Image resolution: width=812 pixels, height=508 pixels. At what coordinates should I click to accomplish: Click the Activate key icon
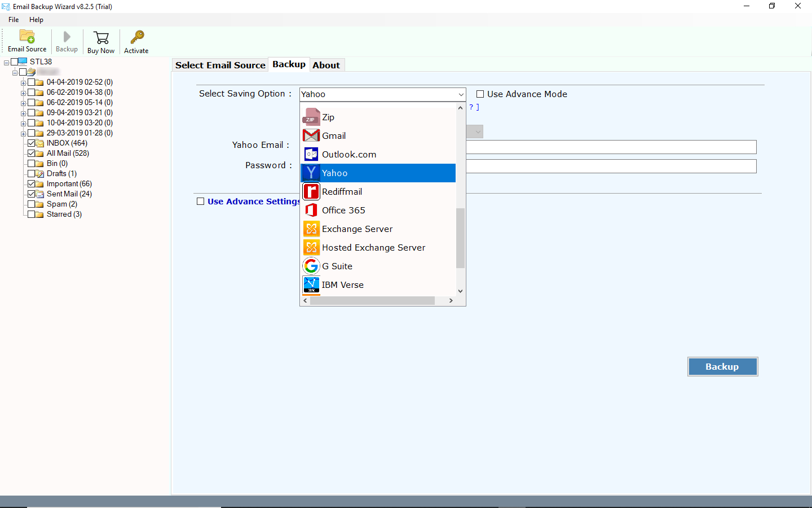pos(136,37)
